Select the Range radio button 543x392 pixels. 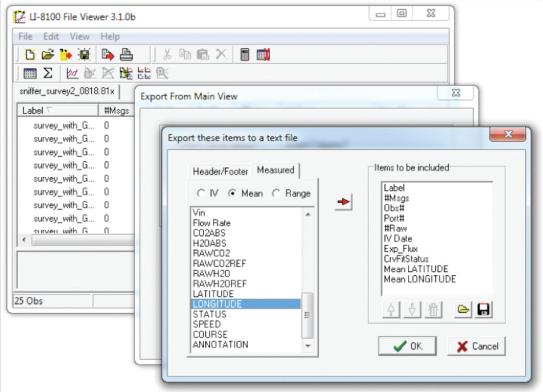[276, 193]
